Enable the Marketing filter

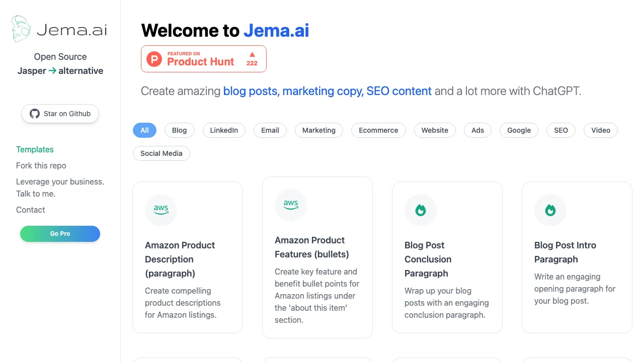tap(319, 130)
